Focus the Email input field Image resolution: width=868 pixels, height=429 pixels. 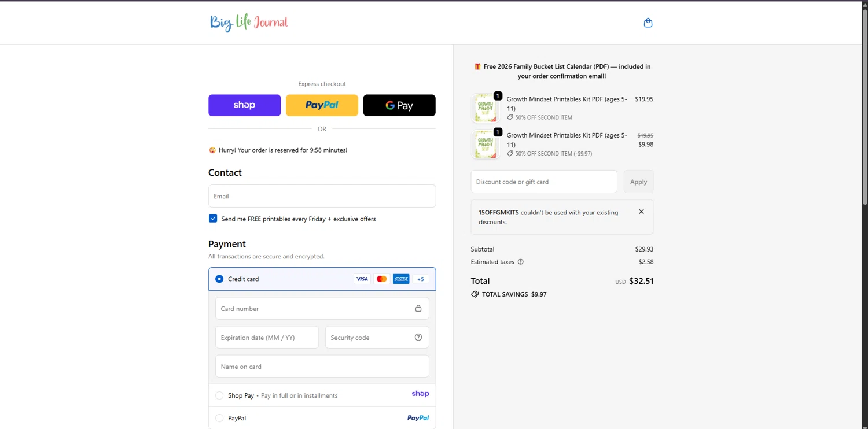[x=322, y=196]
